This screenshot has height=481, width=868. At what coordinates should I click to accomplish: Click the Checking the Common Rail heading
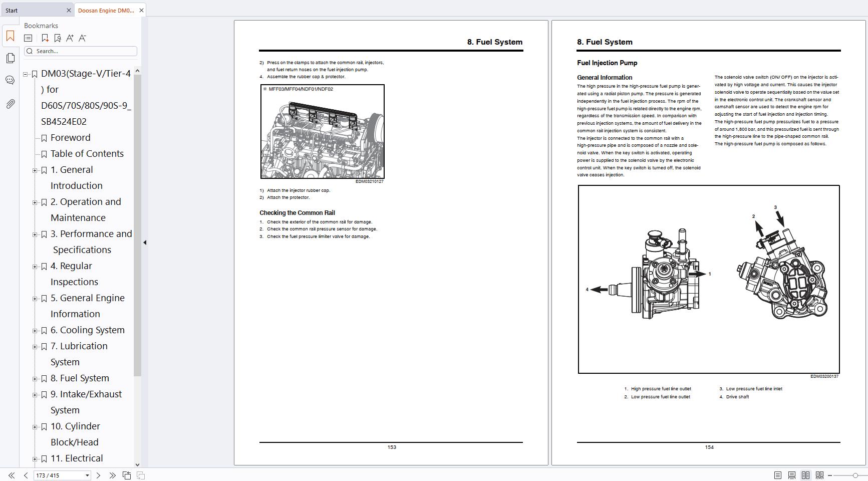click(297, 212)
